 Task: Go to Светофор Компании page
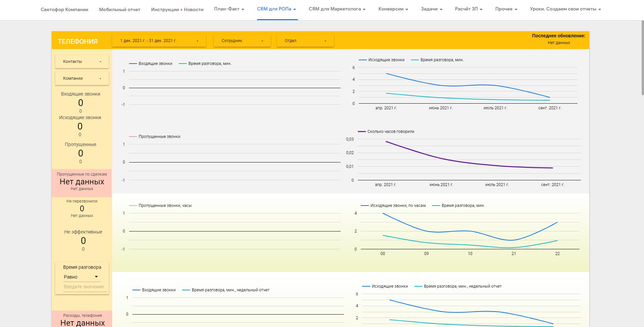(65, 9)
